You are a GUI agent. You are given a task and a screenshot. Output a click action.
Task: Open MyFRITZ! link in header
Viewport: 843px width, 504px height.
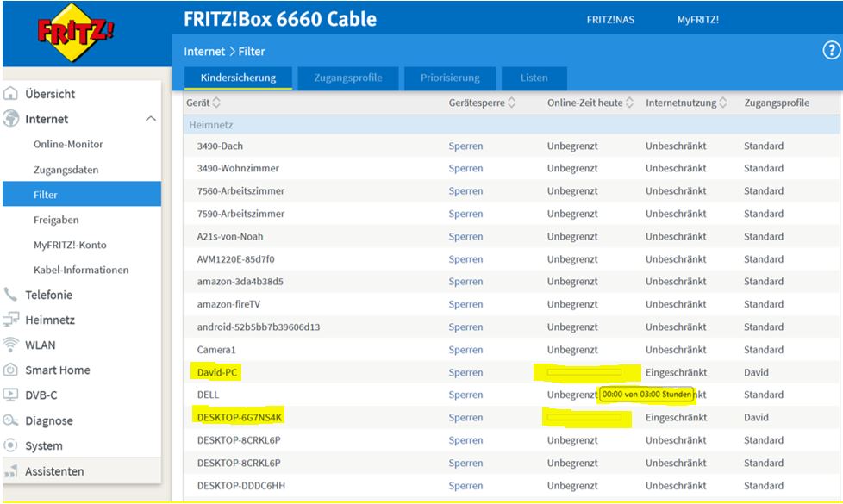click(x=698, y=20)
